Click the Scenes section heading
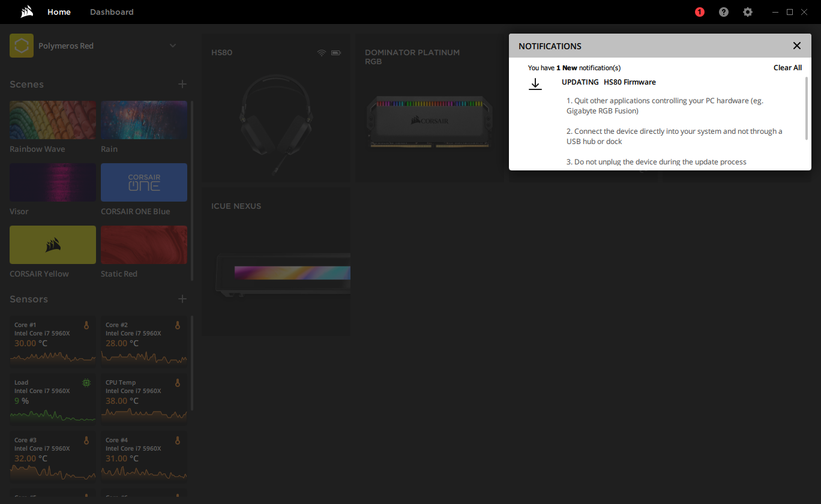Screen dimensions: 821x504 coord(26,85)
